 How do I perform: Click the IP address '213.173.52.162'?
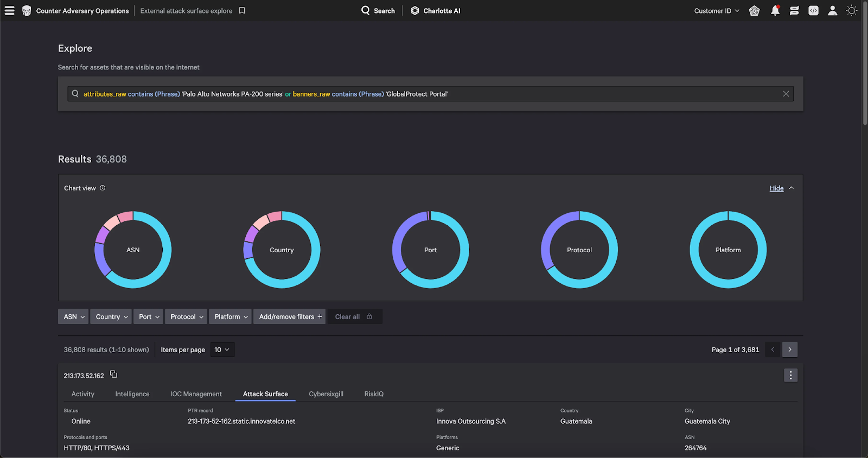[84, 376]
